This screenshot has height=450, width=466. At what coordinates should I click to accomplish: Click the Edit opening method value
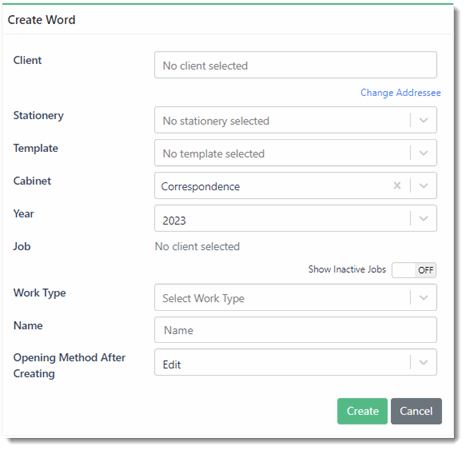click(172, 365)
